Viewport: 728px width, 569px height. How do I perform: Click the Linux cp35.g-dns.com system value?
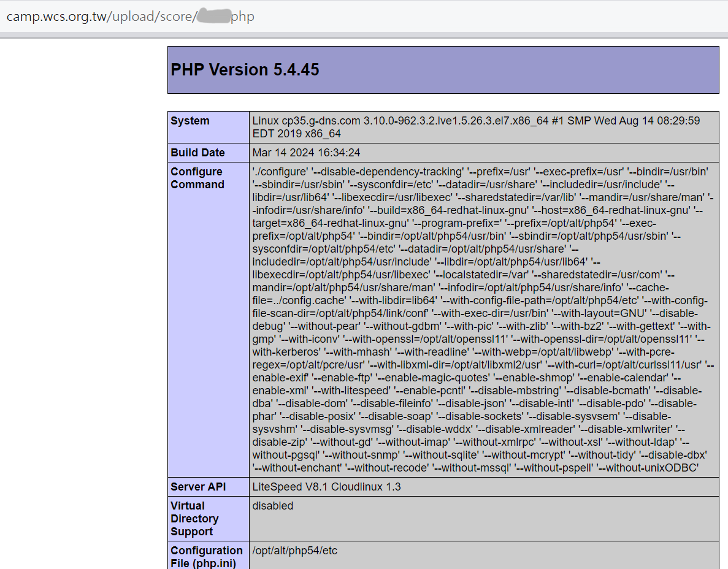(x=476, y=127)
